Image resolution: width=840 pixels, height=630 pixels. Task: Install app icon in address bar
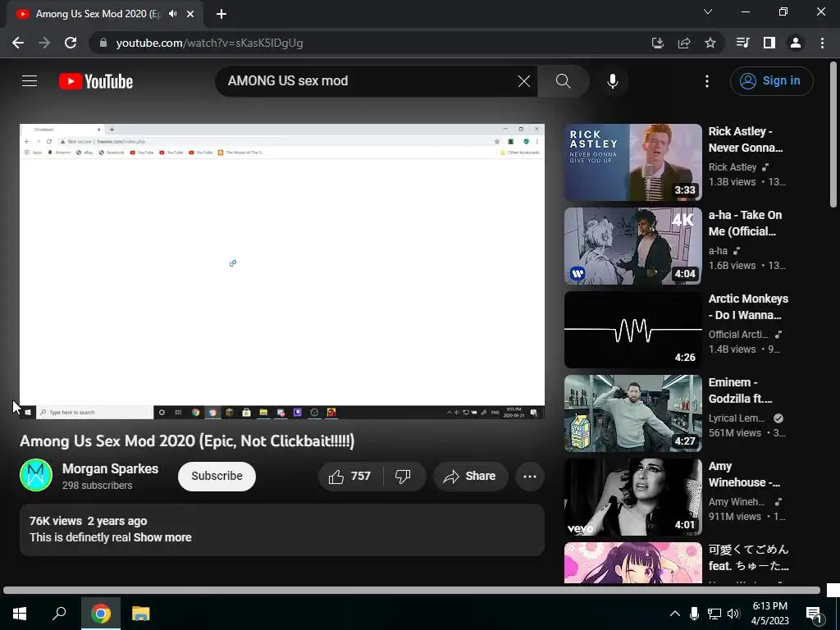click(x=657, y=43)
